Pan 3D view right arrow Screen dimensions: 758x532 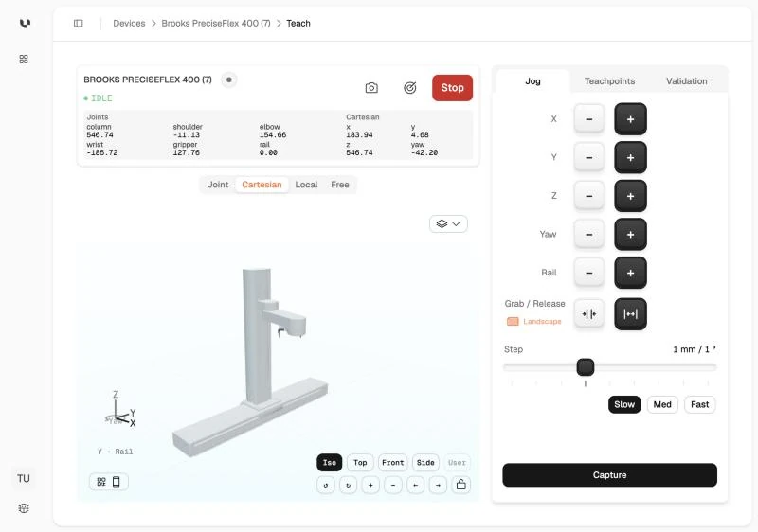coord(438,485)
